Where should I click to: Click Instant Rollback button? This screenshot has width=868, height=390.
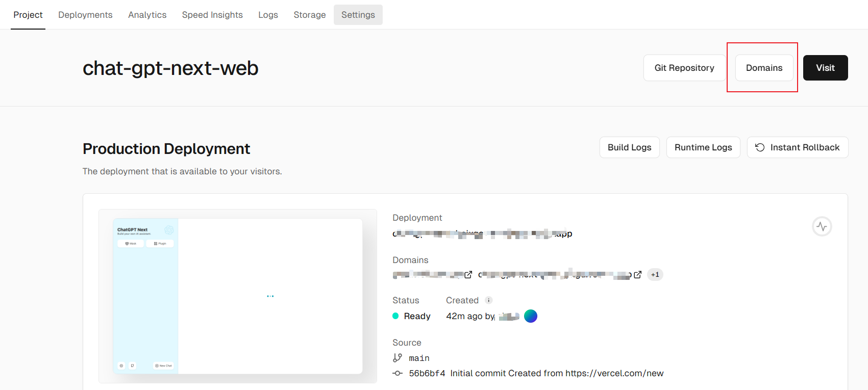[x=798, y=147]
